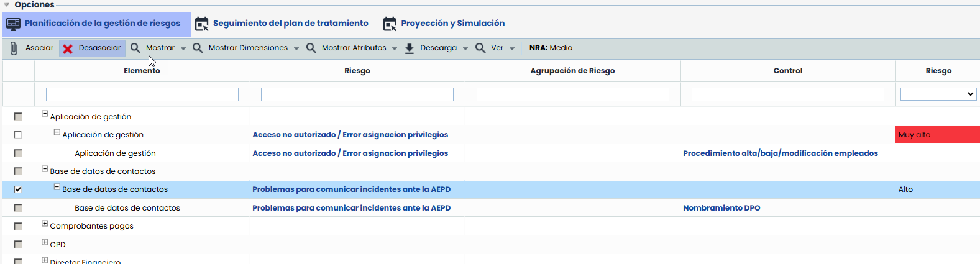Uncheck the selected Base de datos de contactos row
Viewport: 980px width, 264px height.
pyautogui.click(x=18, y=189)
